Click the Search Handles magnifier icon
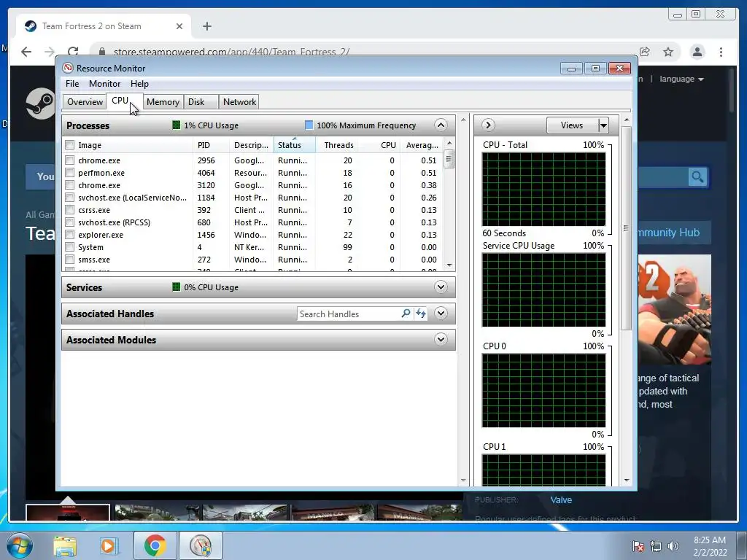 click(406, 314)
